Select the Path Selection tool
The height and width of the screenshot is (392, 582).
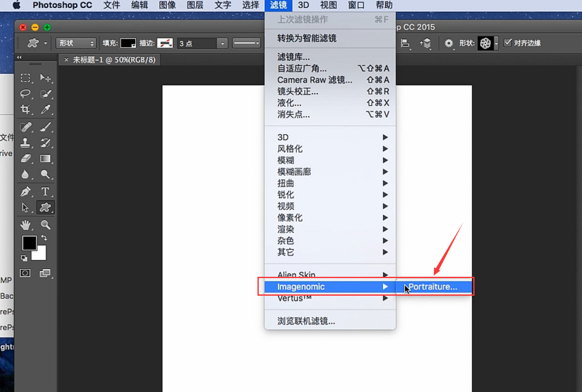[x=25, y=208]
